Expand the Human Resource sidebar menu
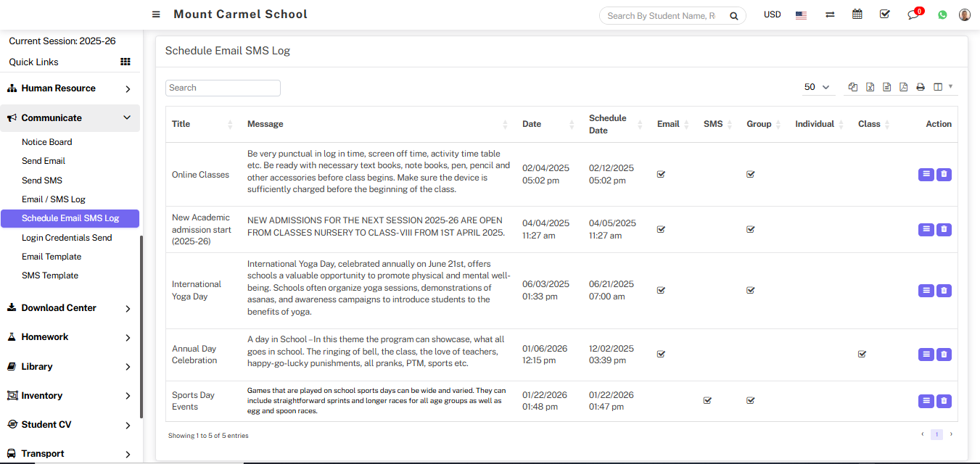Viewport: 980px width, 464px height. click(70, 88)
